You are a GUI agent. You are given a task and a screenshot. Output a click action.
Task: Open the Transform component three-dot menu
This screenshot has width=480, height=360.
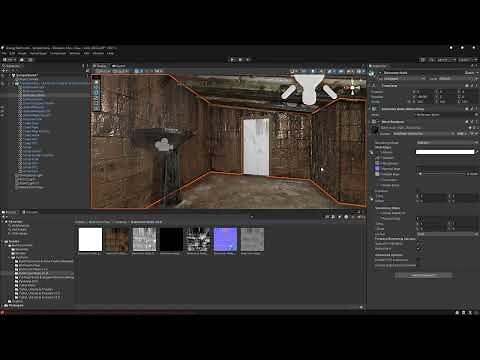(476, 86)
